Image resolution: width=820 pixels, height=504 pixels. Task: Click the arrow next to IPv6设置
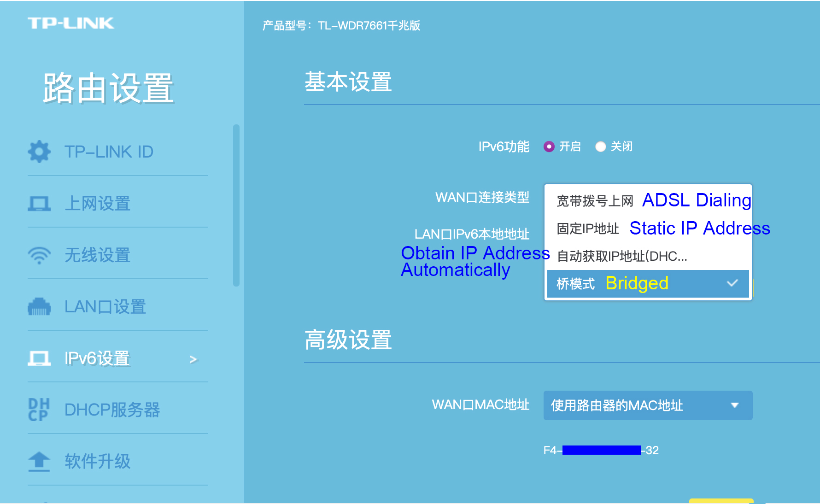tap(193, 359)
